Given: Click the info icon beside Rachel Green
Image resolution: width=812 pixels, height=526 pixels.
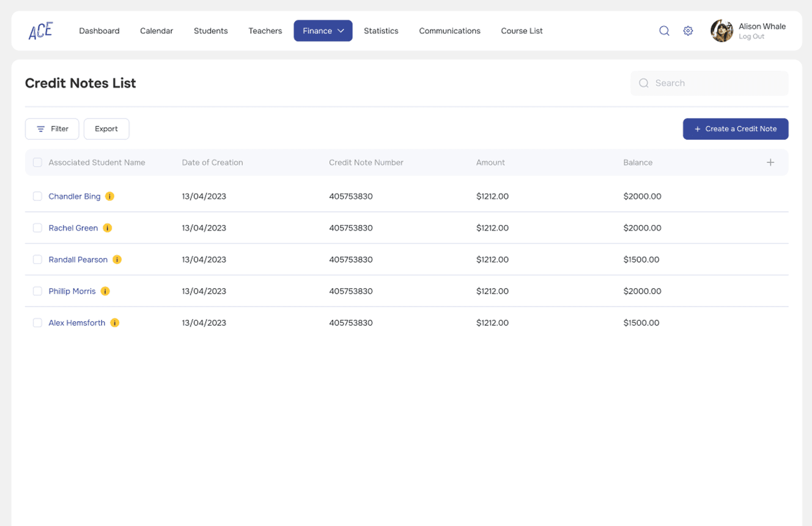Looking at the screenshot, I should 107,228.
